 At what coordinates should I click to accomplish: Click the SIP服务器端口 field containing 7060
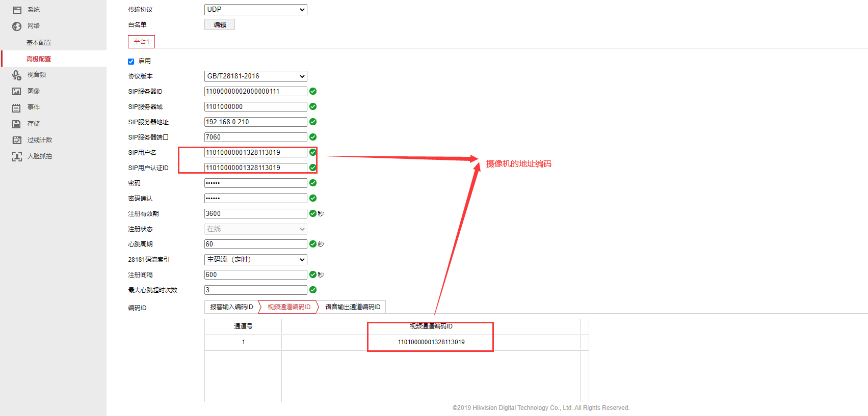click(255, 137)
